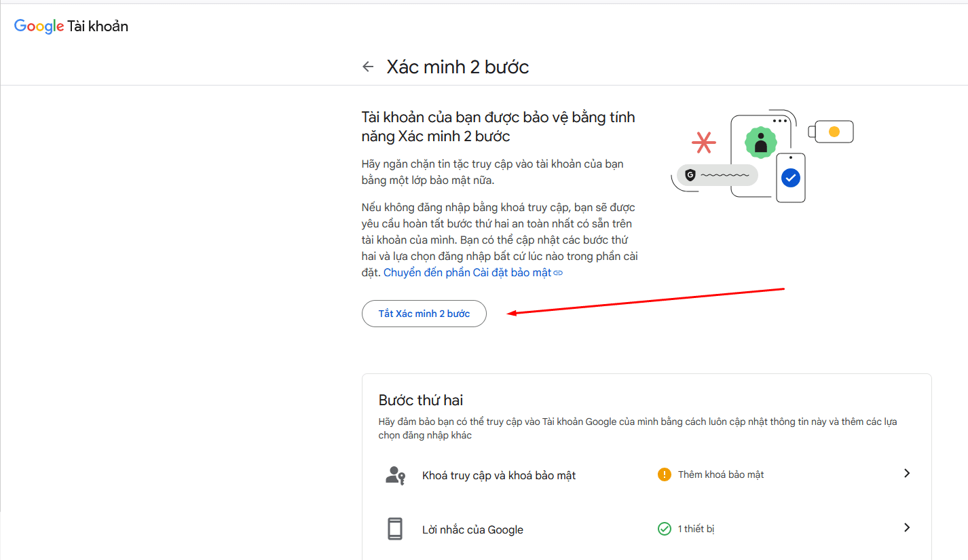
Task: Click the link icon after Cài đặt bảo mật
Action: (x=559, y=273)
